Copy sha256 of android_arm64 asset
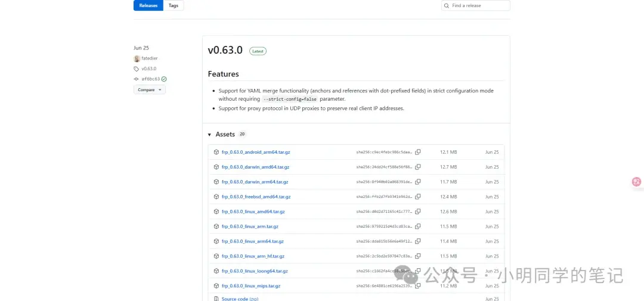The image size is (644, 301). pos(417,152)
